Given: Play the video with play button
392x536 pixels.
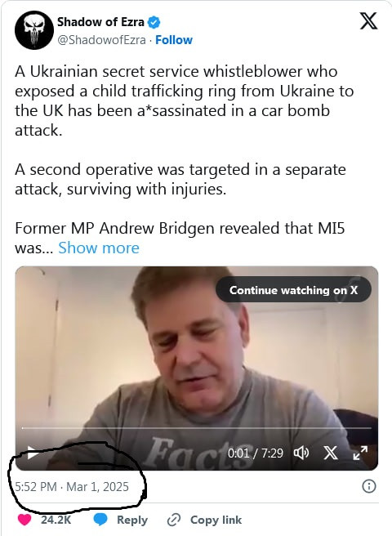Looking at the screenshot, I should [x=33, y=453].
